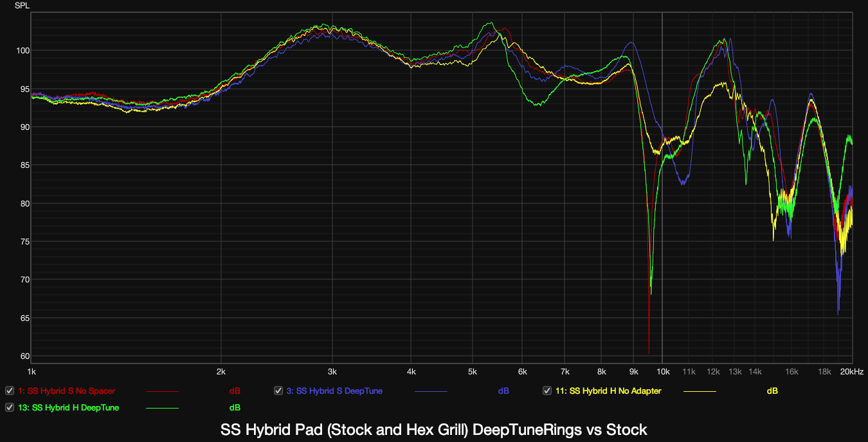Click the legend label '1: SS Hybrid S No Spacer'

(67, 391)
